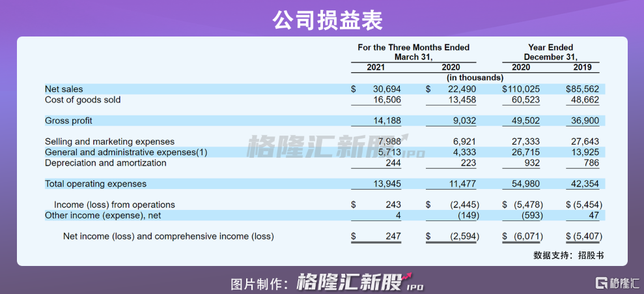Click General and administrative expenses(1) label

pyautogui.click(x=126, y=152)
